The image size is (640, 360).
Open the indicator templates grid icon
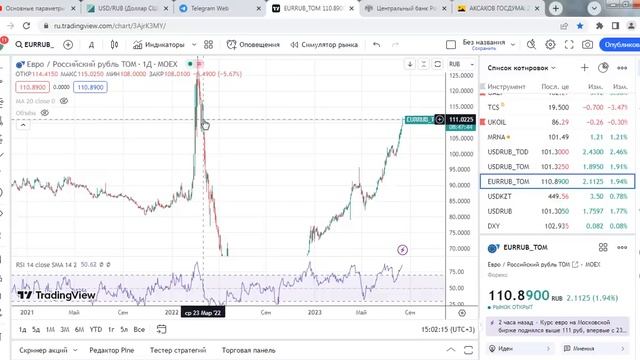[209, 44]
